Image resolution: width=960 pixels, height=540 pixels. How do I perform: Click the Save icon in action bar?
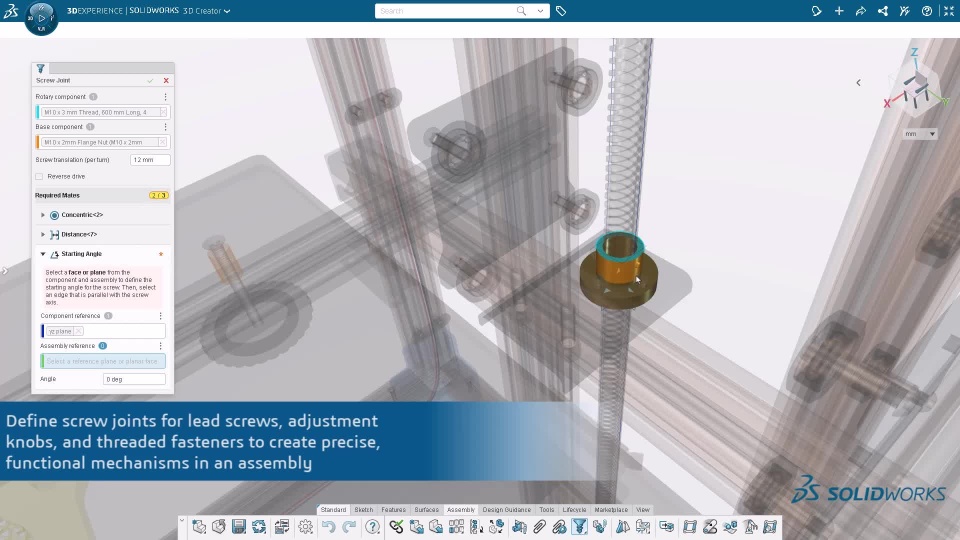click(239, 527)
